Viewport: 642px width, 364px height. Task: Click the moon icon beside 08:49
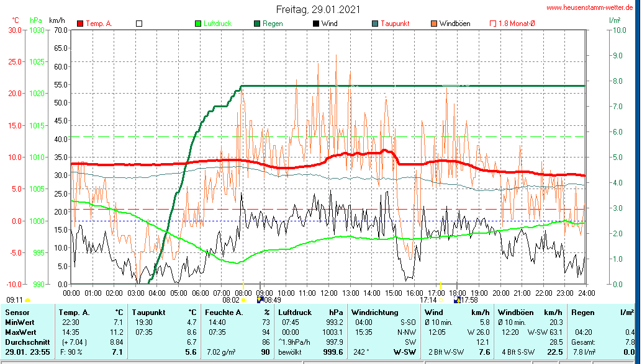click(260, 300)
